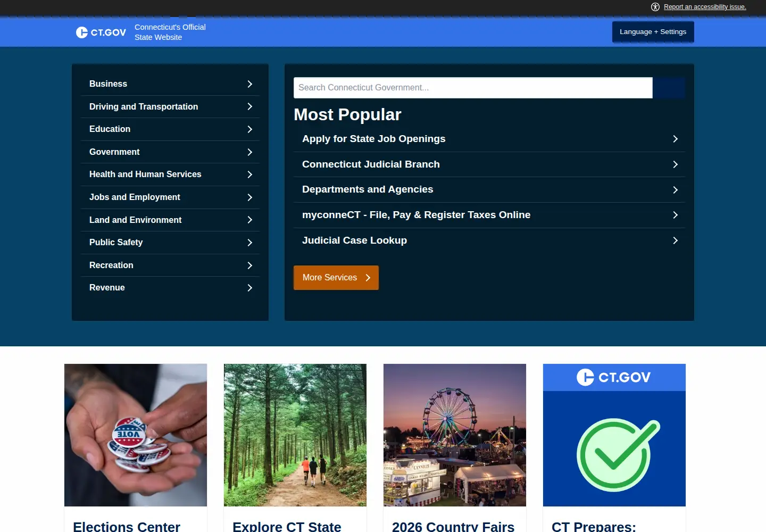Click the search submit button beside search box

coord(669,88)
